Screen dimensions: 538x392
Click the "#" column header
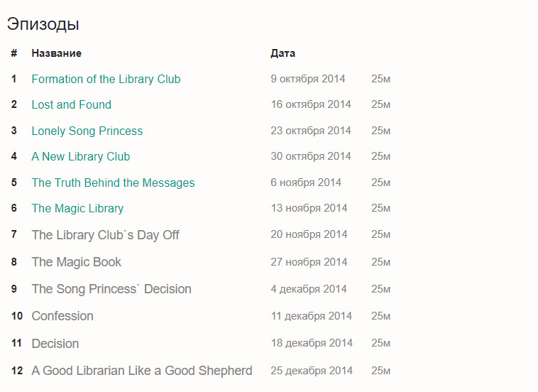13,53
